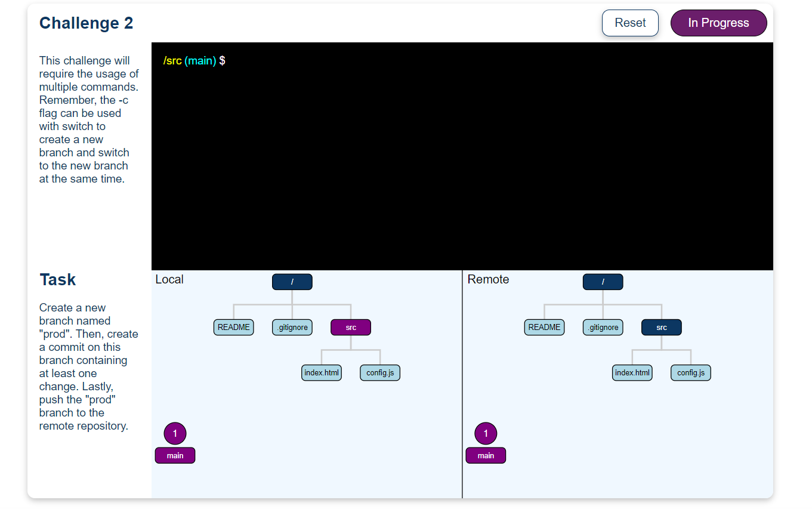The width and height of the screenshot is (812, 509).
Task: Select the src folder in Local tree
Action: 350,327
